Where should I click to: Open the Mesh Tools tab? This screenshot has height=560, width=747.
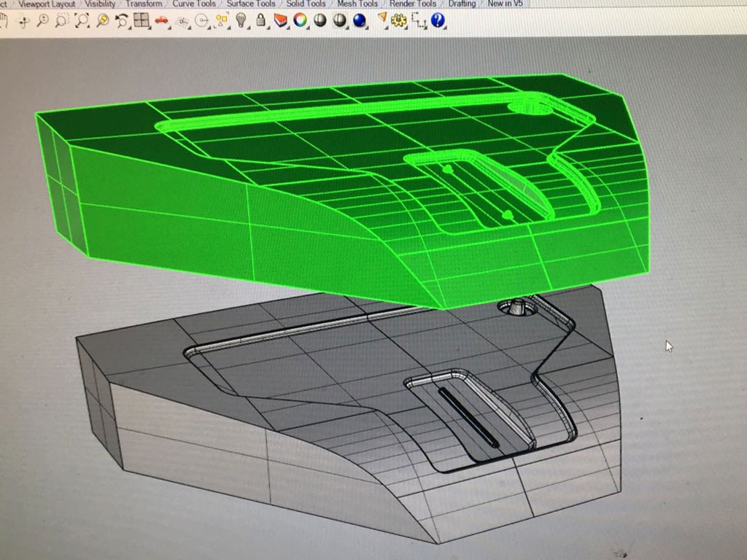click(357, 4)
